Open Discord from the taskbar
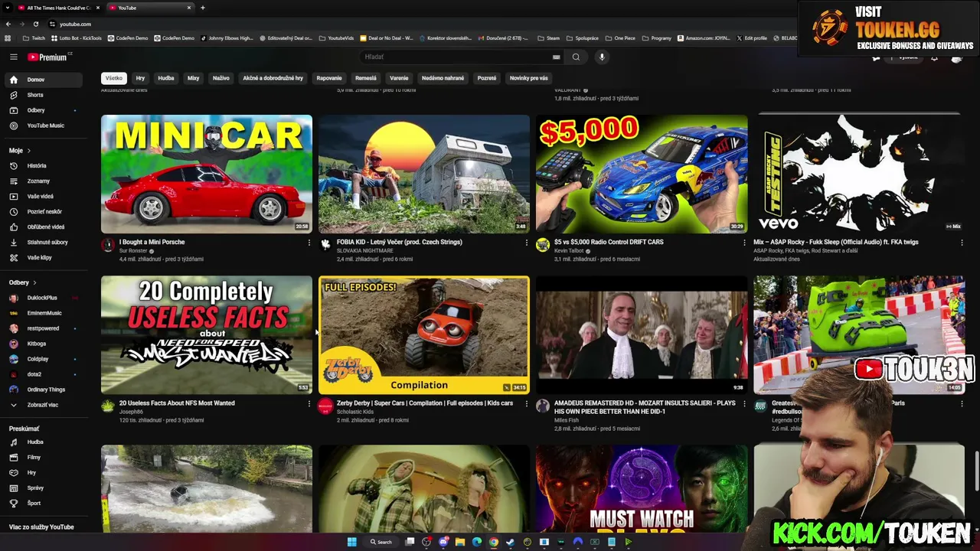Viewport: 980px width, 551px height. coord(443,542)
